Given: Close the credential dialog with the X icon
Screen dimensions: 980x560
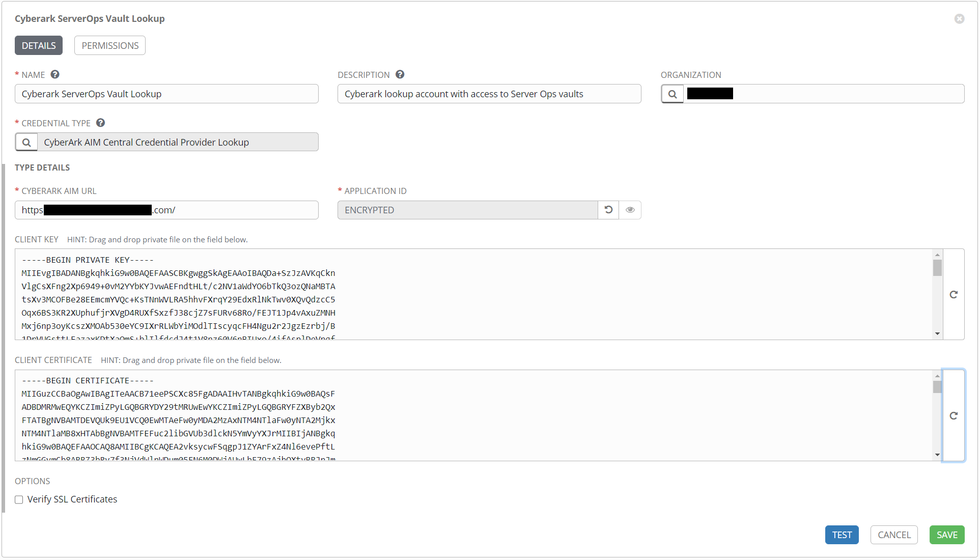Looking at the screenshot, I should [x=959, y=19].
